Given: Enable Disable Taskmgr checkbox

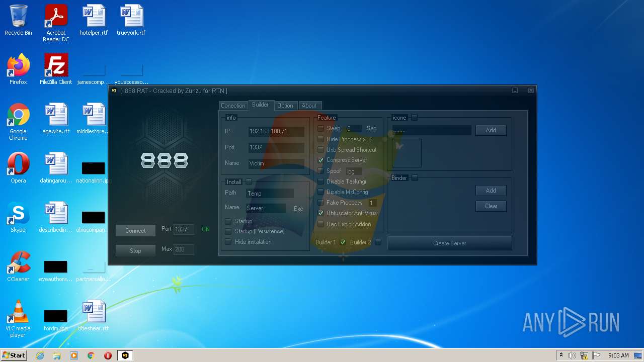Looking at the screenshot, I should (320, 182).
